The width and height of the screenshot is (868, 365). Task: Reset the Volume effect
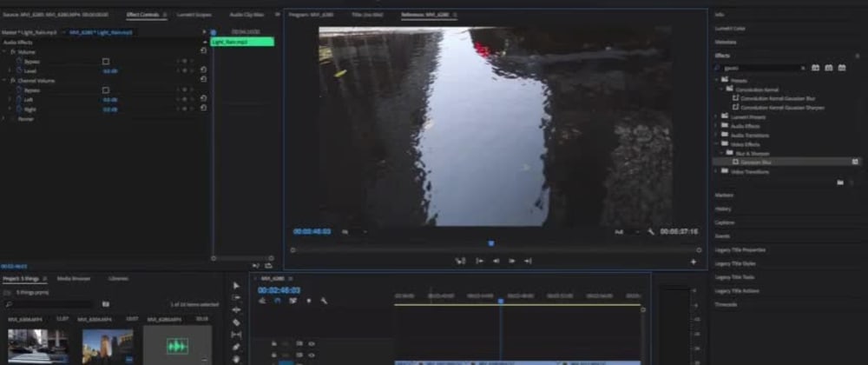pyautogui.click(x=203, y=51)
